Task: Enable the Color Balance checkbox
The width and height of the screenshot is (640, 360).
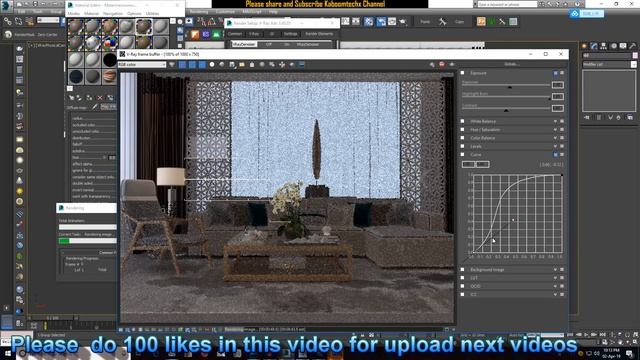Action: pos(462,138)
